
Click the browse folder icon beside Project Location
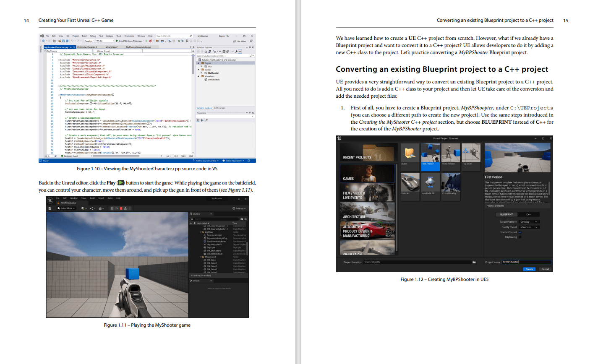tap(474, 262)
